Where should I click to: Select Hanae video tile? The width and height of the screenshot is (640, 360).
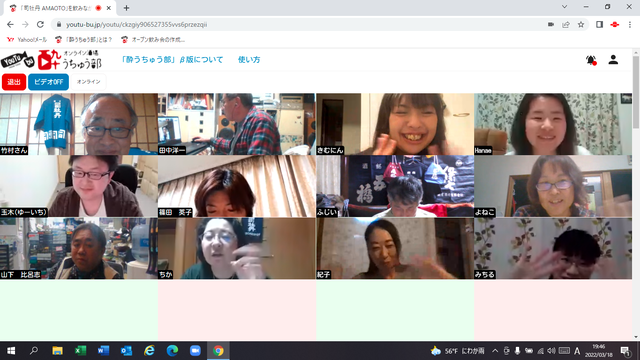[x=553, y=124]
